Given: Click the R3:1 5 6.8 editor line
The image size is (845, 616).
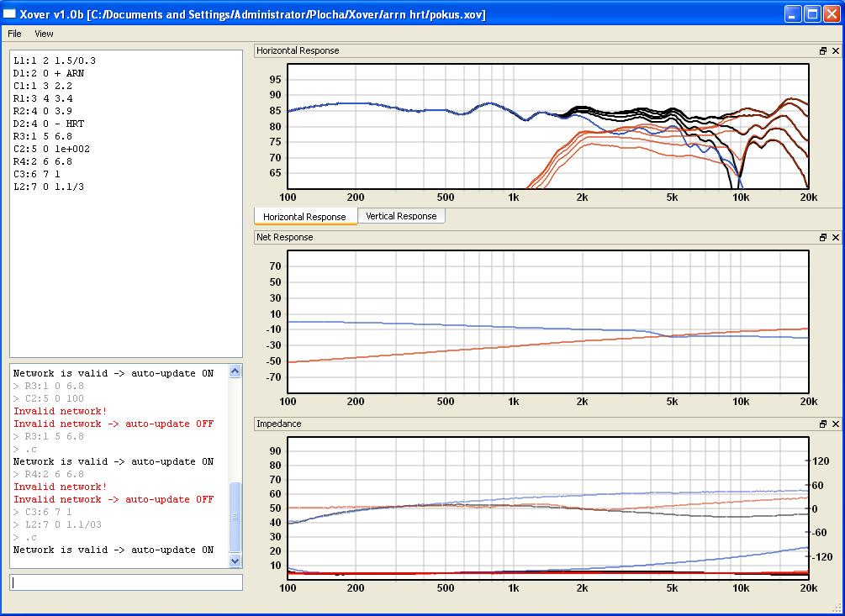Looking at the screenshot, I should (43, 136).
